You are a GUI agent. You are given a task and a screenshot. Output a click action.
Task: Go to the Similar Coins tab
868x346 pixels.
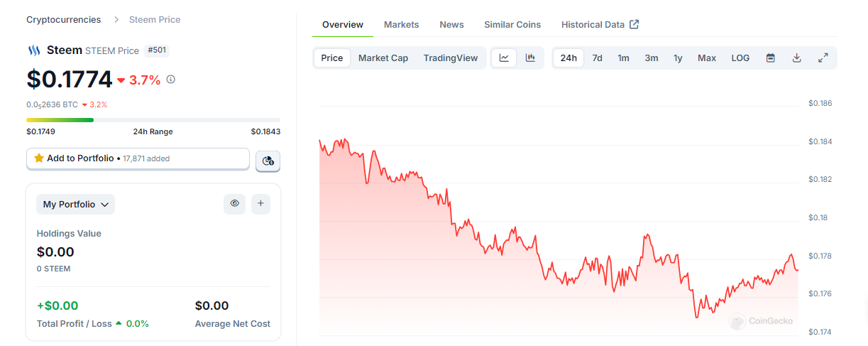512,25
